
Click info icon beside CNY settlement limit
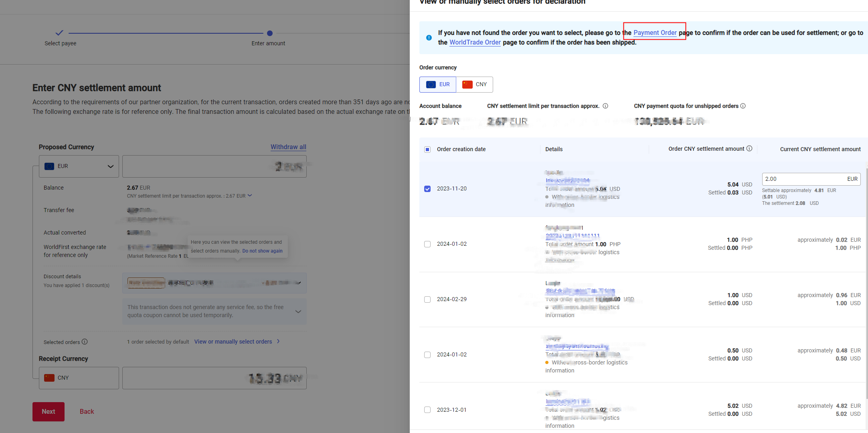[605, 106]
